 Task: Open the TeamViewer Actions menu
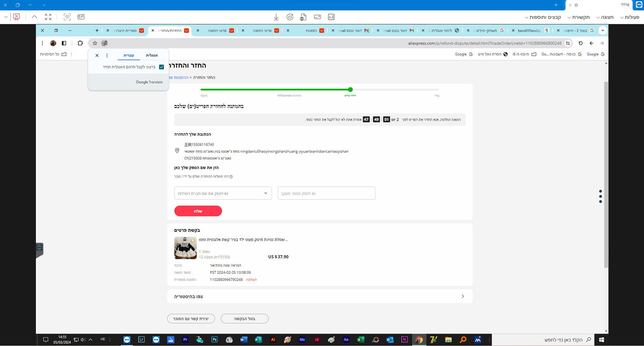pyautogui.click(x=630, y=17)
